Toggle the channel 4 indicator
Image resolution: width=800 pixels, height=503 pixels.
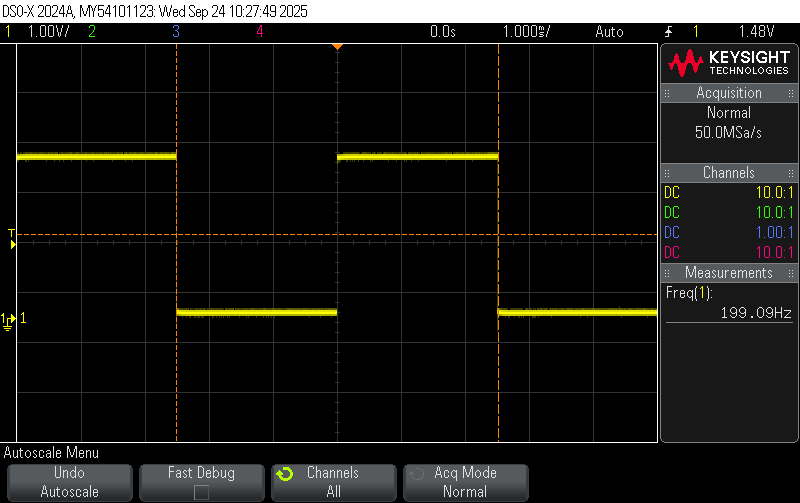coord(259,32)
